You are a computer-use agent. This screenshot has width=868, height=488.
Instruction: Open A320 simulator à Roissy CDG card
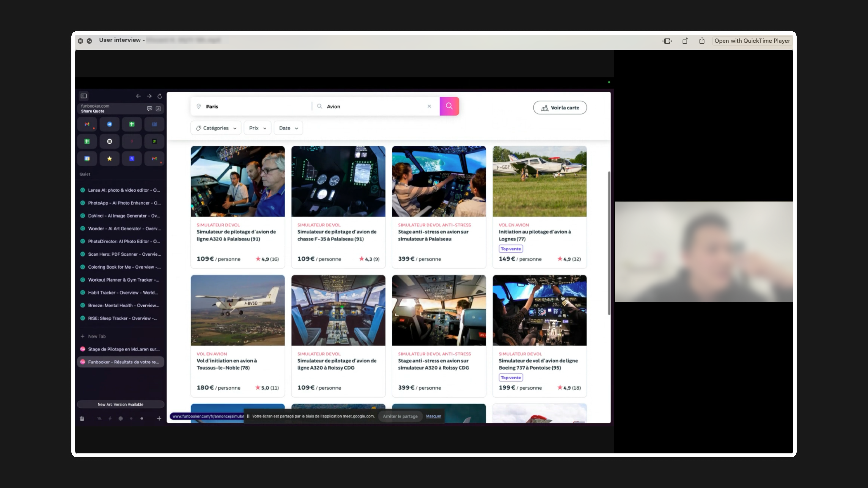pos(338,336)
